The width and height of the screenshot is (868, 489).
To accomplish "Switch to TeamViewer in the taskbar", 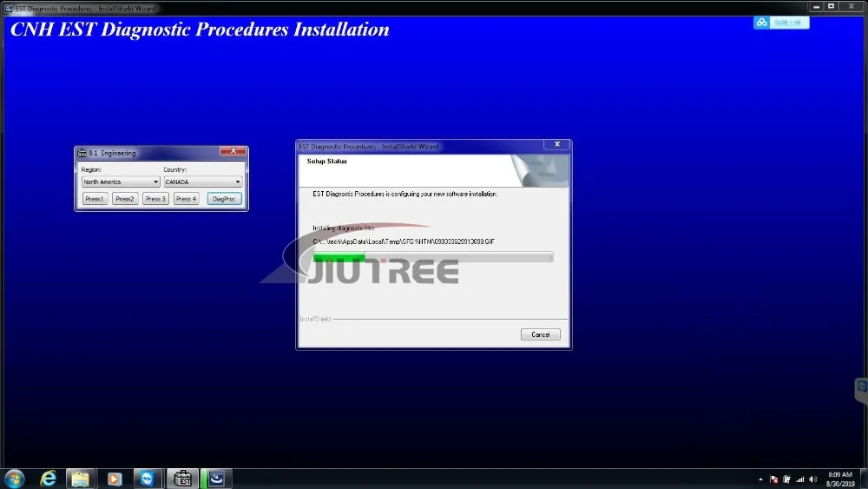I will [x=148, y=479].
